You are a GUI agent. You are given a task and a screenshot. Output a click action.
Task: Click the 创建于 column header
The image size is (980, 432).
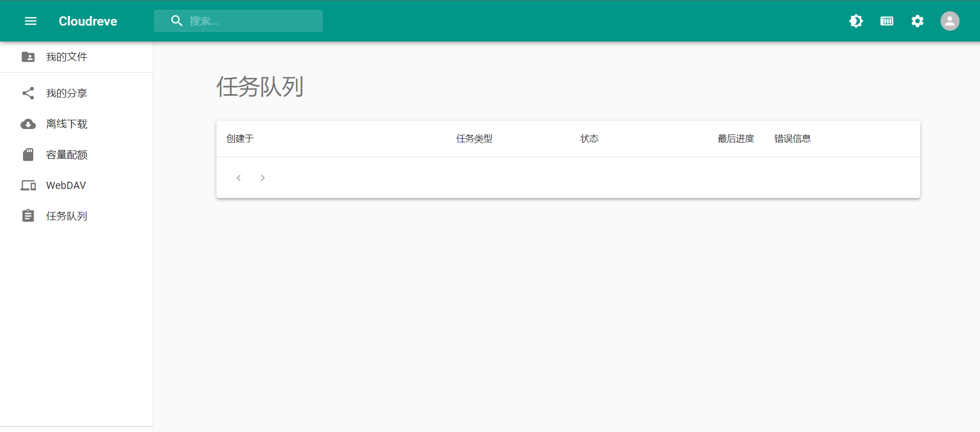point(240,139)
